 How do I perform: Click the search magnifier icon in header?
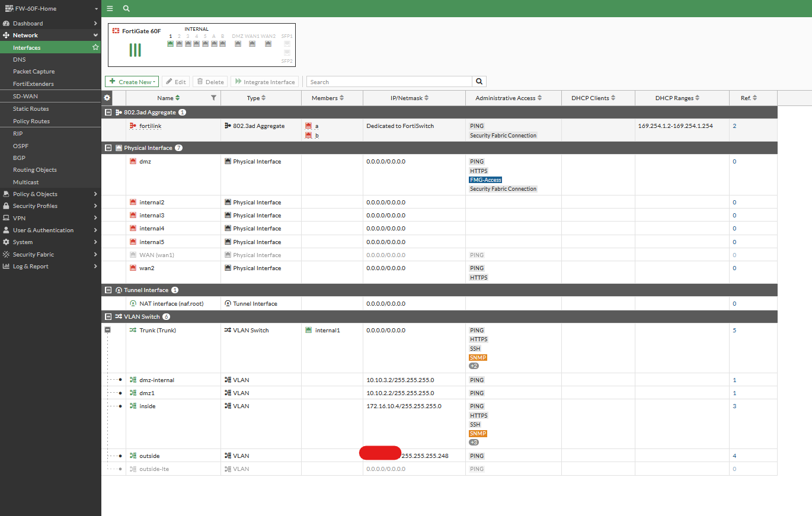126,9
